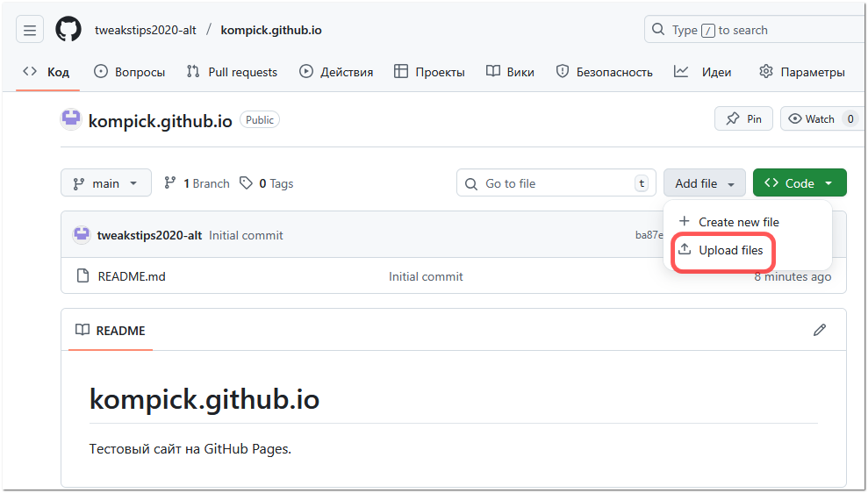Viewport: 868px width, 493px height.
Task: Click text Тестовый сайт на GitHub Pages.
Action: [190, 449]
